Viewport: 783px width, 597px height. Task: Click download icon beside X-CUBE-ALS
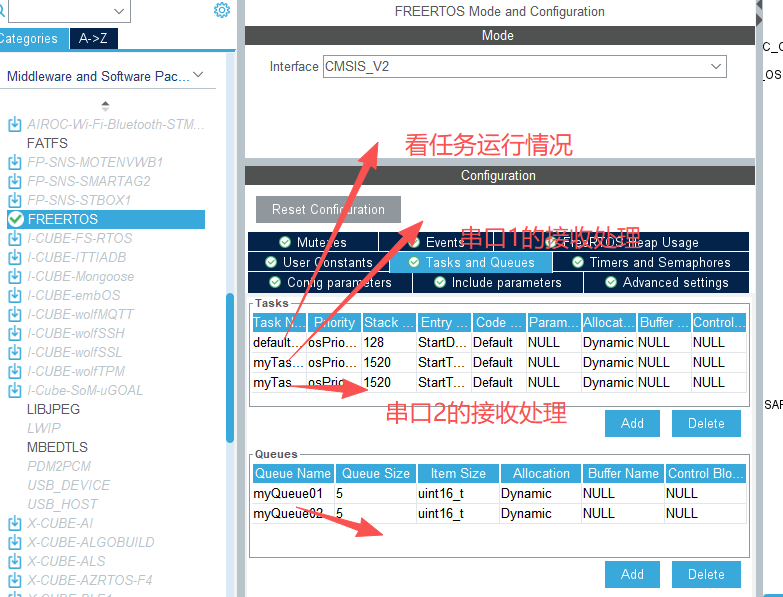pyautogui.click(x=15, y=561)
